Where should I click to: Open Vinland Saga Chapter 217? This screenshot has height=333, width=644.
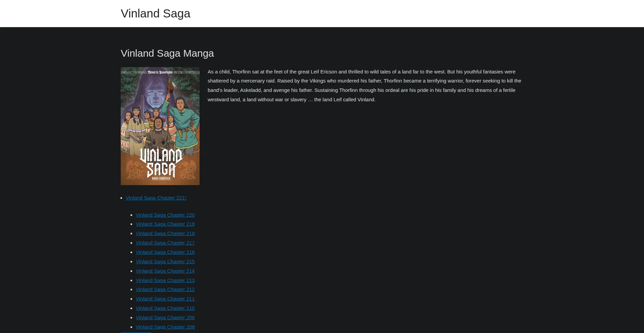pos(165,243)
